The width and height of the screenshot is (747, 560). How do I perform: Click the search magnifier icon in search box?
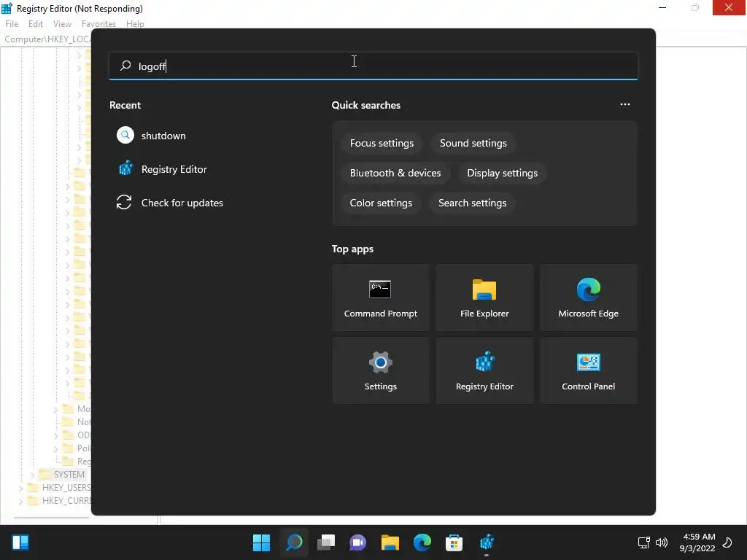pos(125,66)
